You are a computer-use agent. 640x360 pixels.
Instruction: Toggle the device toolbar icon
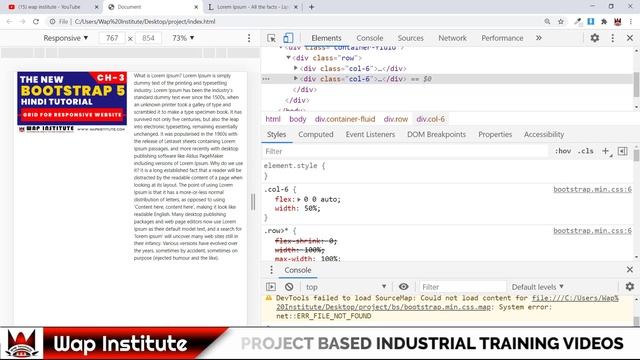[x=288, y=38]
